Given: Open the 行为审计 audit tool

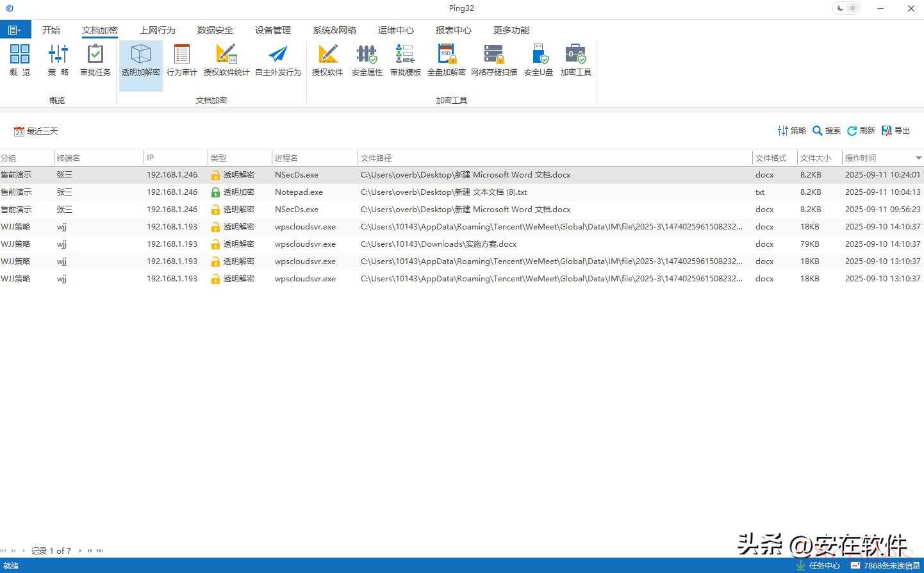Looking at the screenshot, I should pos(181,60).
